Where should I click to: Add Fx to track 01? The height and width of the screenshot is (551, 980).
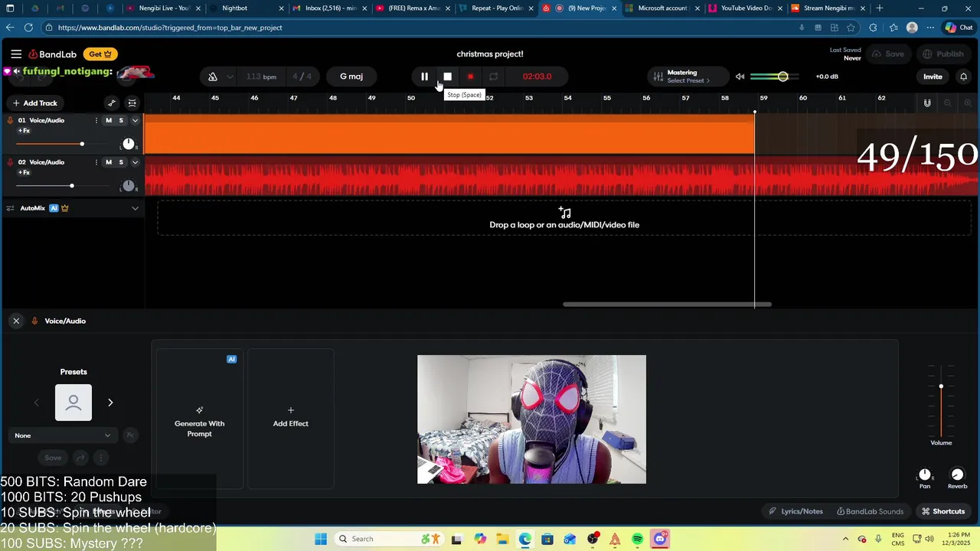(x=24, y=131)
